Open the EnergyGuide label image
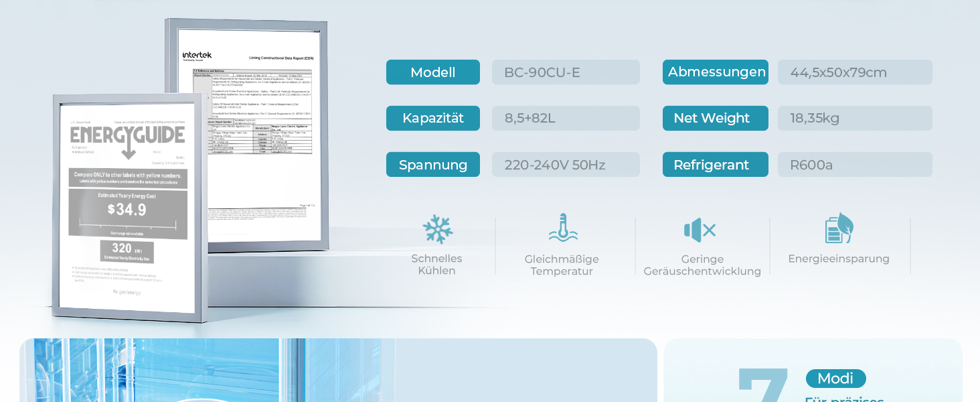The width and height of the screenshot is (980, 402). point(129,208)
